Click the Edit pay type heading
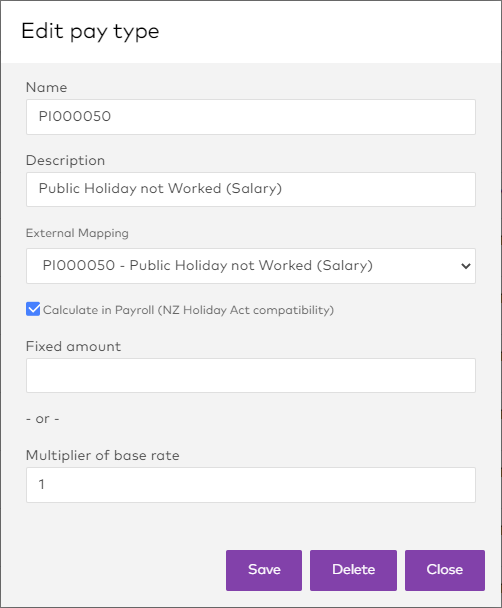 tap(90, 31)
